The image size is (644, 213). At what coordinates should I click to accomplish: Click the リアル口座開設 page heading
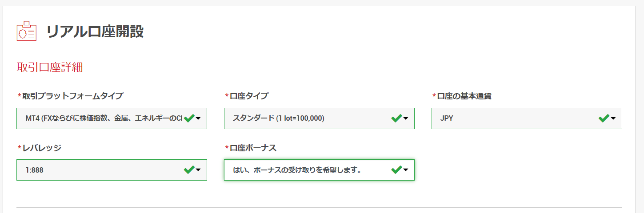(95, 32)
